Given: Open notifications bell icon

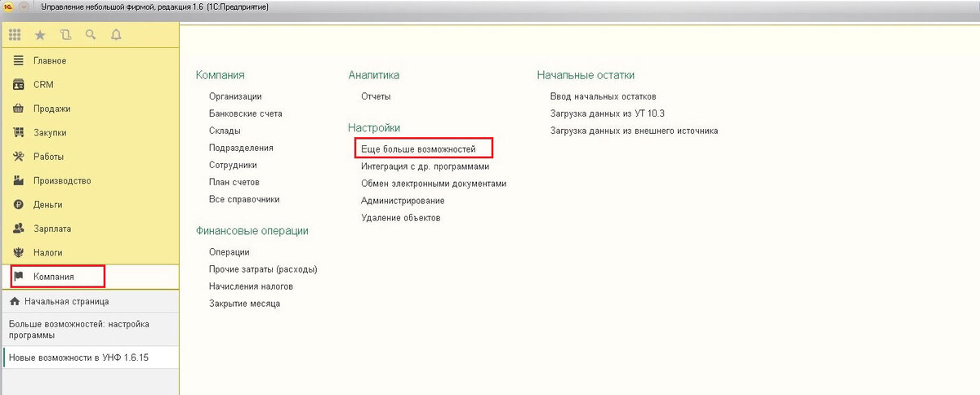Looking at the screenshot, I should (x=116, y=35).
